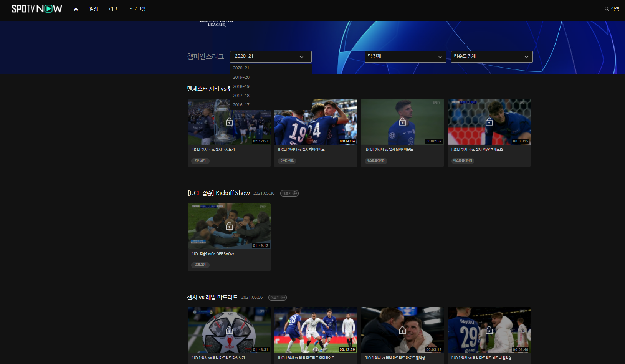625x364 pixels.
Task: Click lock icon on 맨시티 vs 첼시 다시보기 video
Action: (x=229, y=122)
